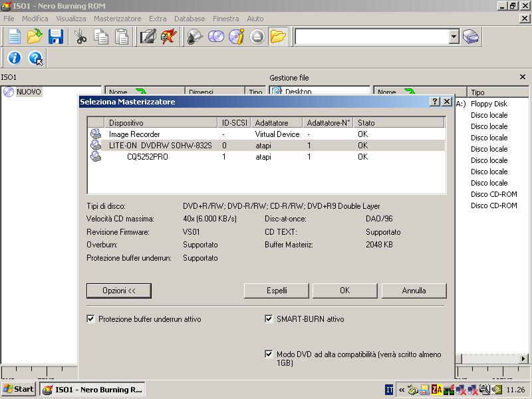Click the Espelli button
Image resolution: width=532 pixels, height=399 pixels.
277,291
